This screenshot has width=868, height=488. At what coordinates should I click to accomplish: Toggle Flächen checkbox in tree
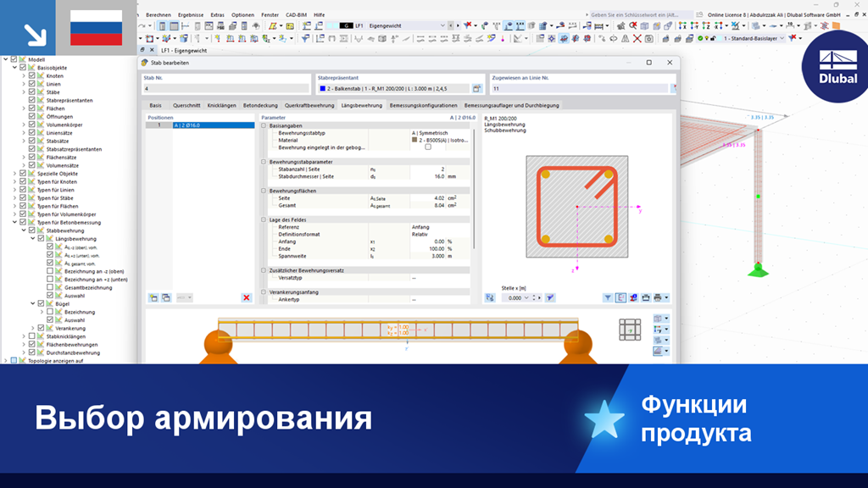32,108
